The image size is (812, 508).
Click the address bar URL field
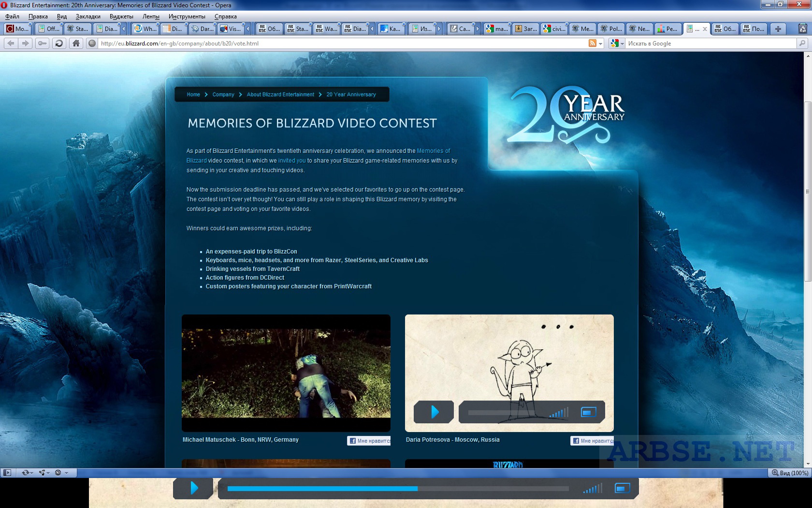pos(343,44)
